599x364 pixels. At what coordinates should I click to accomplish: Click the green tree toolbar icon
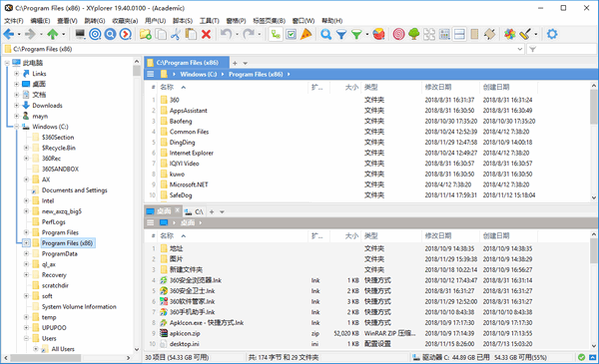point(414,34)
